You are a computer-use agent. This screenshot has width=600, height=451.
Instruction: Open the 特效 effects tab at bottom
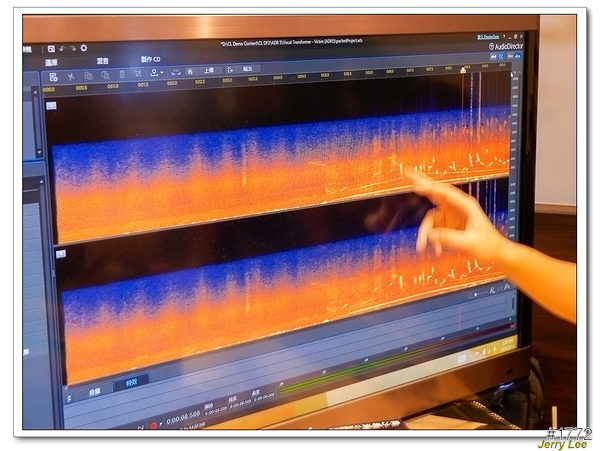[132, 382]
